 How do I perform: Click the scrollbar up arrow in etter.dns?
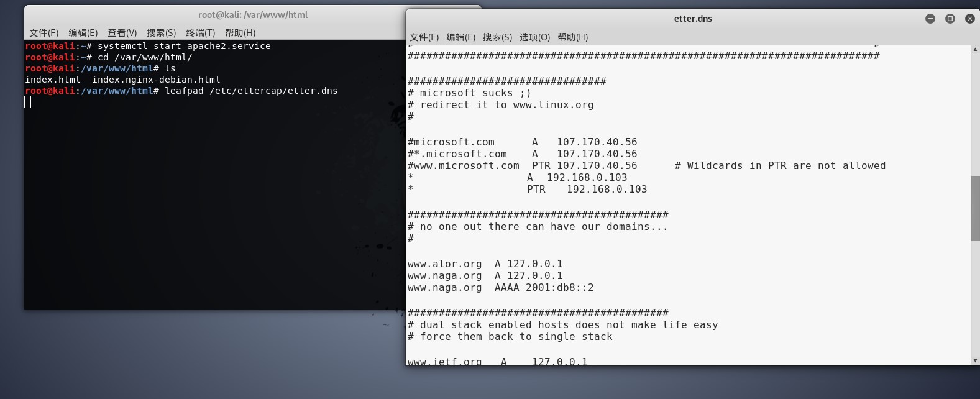click(x=975, y=50)
